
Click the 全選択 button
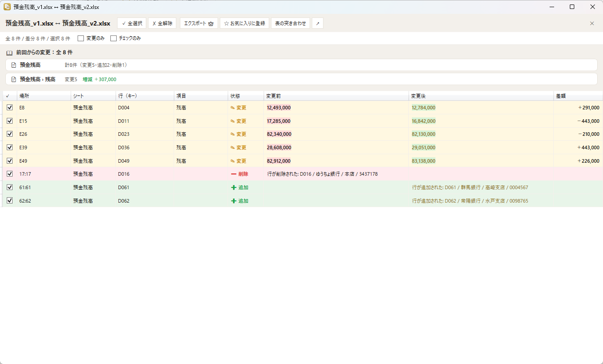click(132, 23)
